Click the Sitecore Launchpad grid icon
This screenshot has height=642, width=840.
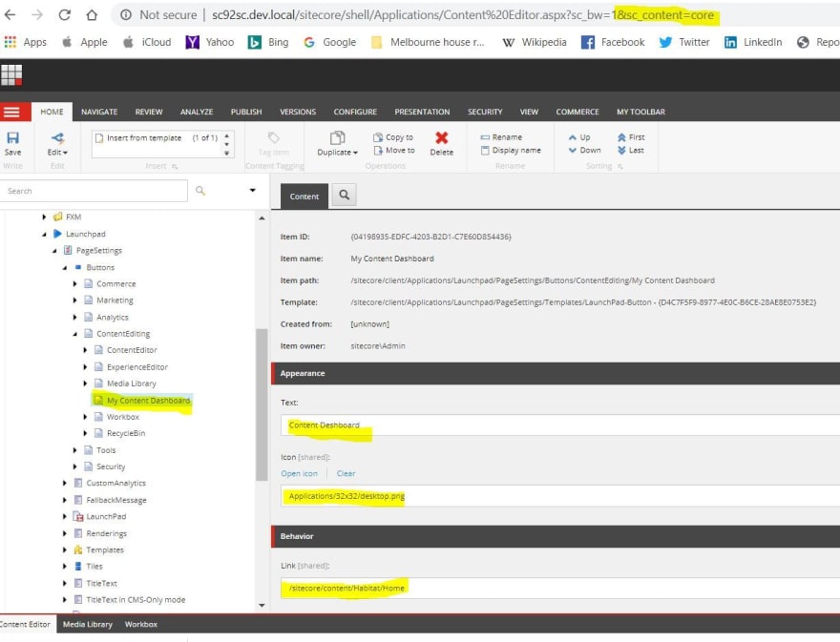(11, 75)
